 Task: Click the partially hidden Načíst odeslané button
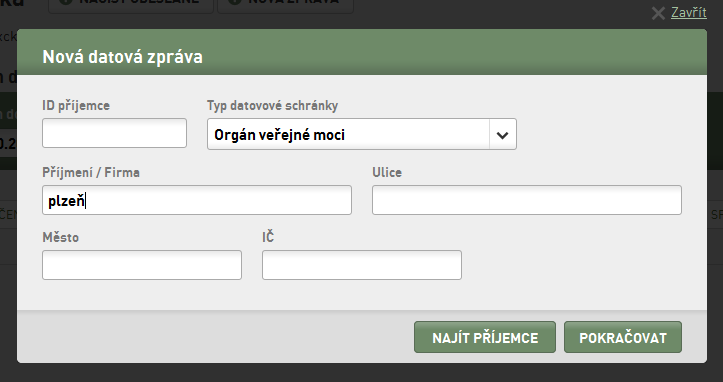pyautogui.click(x=131, y=5)
